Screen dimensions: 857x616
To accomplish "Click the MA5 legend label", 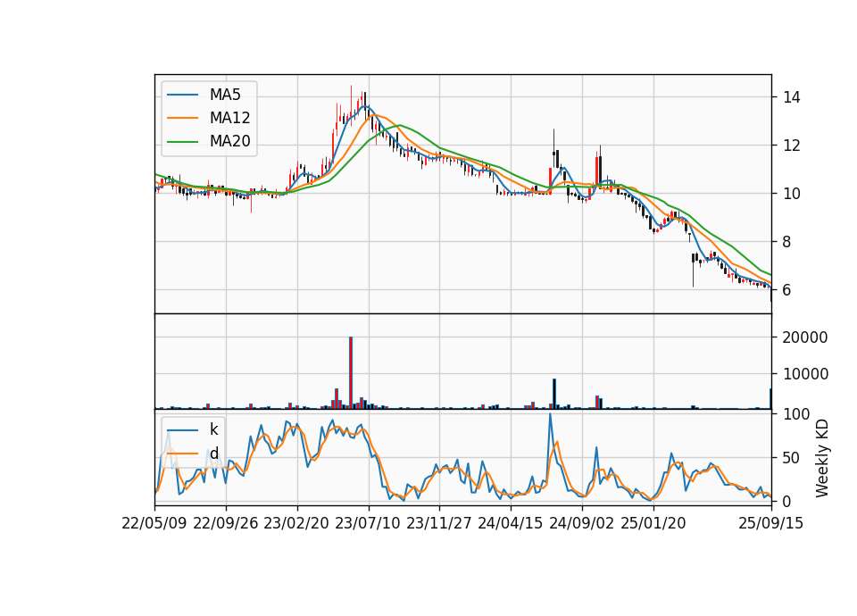I will click(x=225, y=95).
